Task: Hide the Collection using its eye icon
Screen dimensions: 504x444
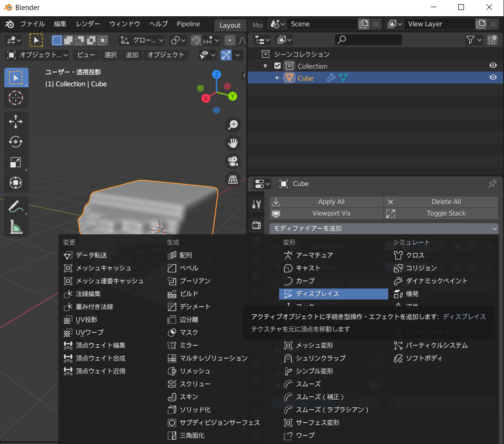Action: 493,66
